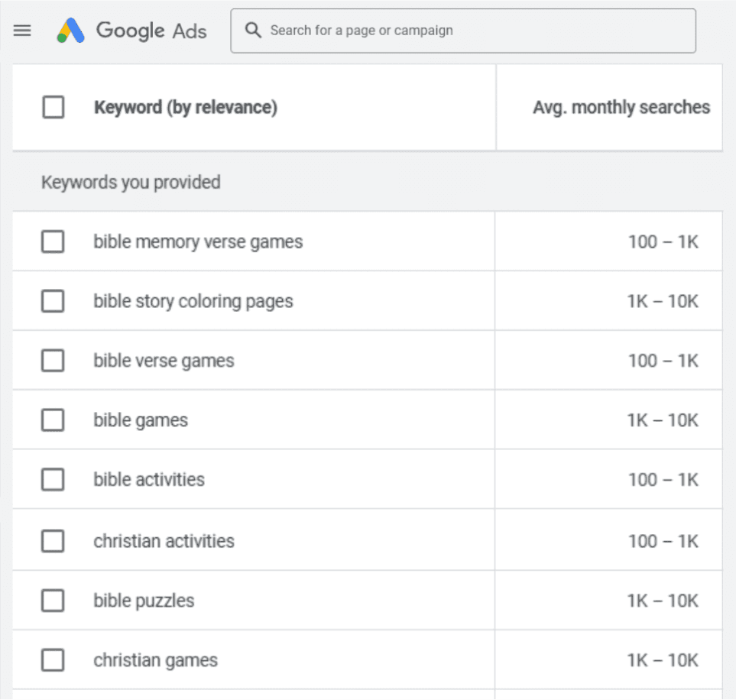Sort by Avg. monthly searches column
The image size is (736, 700).
tap(621, 107)
